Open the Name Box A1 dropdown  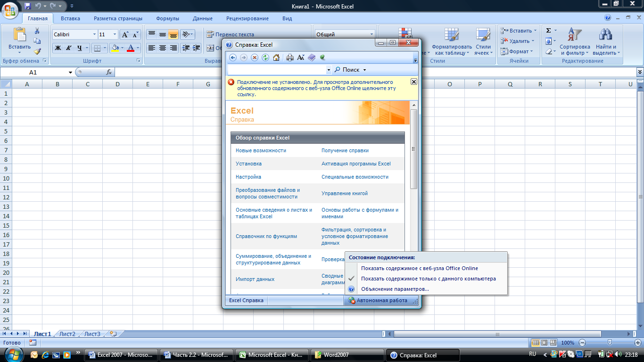(x=70, y=73)
